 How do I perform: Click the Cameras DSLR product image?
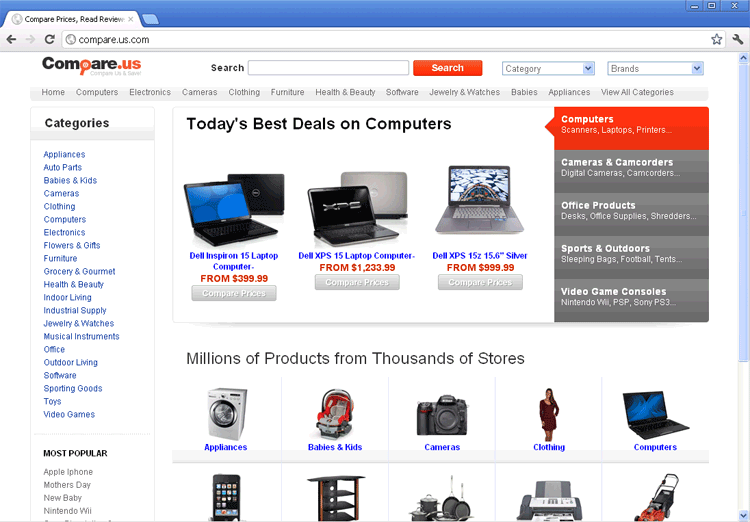[441, 415]
